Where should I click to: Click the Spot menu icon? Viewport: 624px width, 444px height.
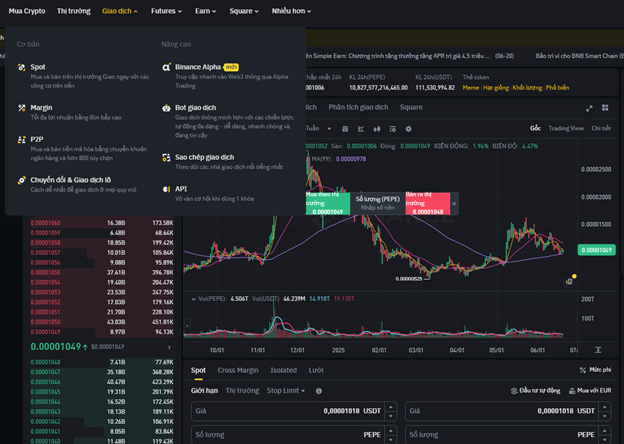pyautogui.click(x=21, y=67)
